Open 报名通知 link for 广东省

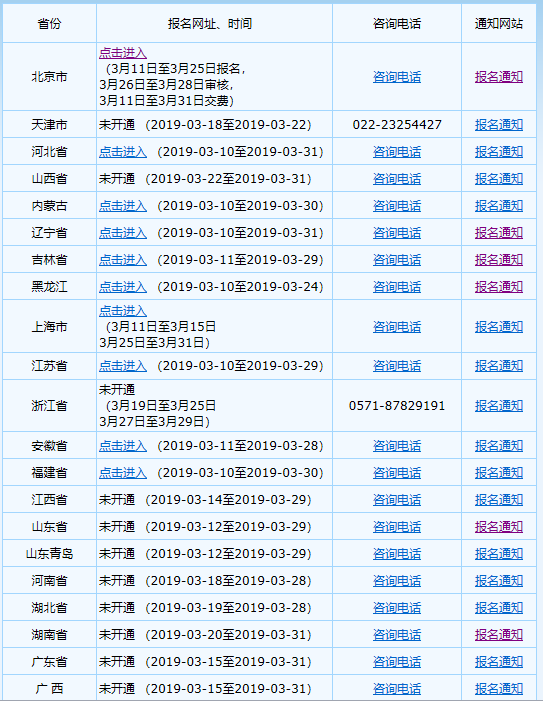point(499,662)
